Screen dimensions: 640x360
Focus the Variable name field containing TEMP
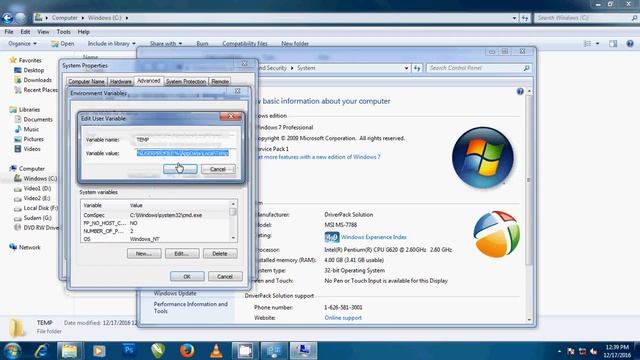tap(185, 140)
